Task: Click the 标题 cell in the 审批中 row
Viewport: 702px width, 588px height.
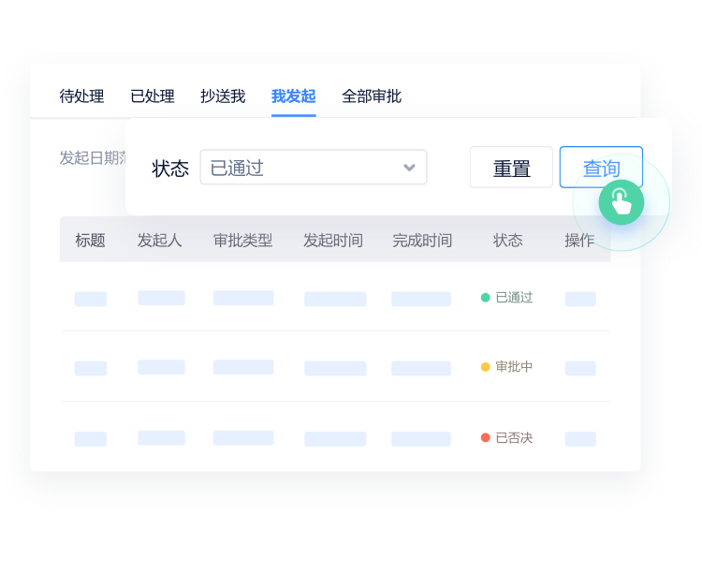Action: (x=91, y=369)
